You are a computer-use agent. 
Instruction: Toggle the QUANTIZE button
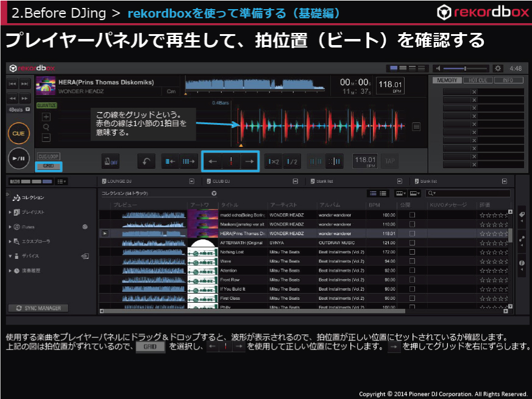click(46, 105)
